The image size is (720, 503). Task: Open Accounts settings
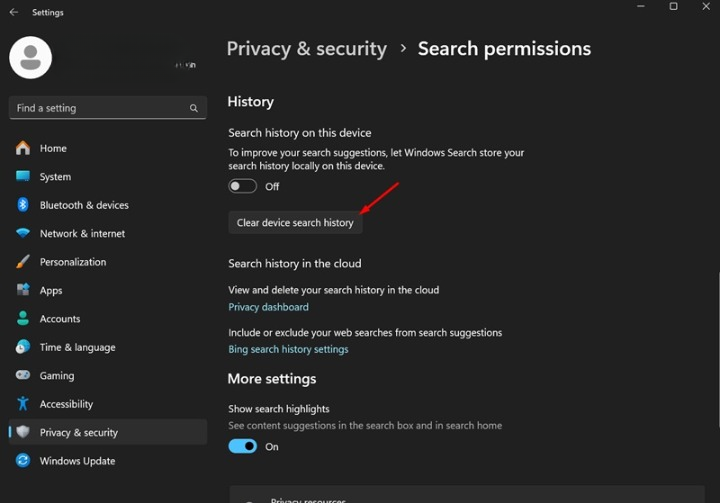pyautogui.click(x=107, y=318)
